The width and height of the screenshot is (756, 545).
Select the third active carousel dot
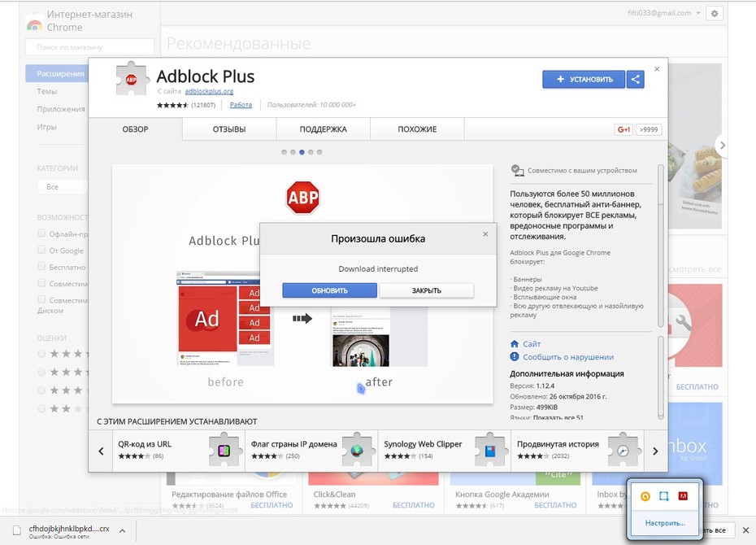pos(302,152)
